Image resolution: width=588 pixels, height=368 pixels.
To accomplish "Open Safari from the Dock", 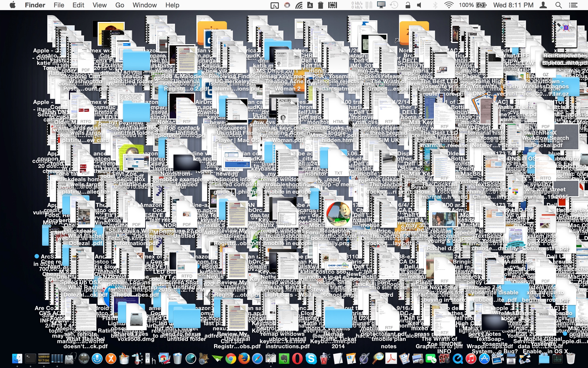I will coord(257,359).
